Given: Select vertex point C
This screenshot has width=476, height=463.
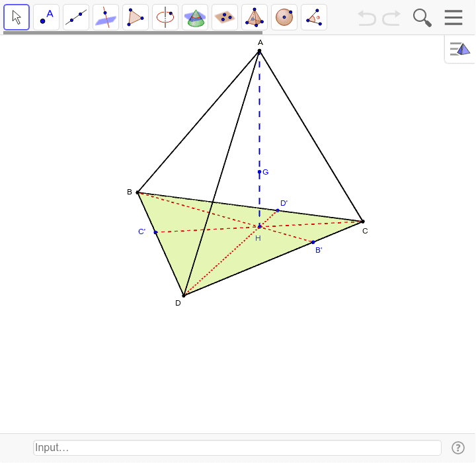Looking at the screenshot, I should coord(363,222).
